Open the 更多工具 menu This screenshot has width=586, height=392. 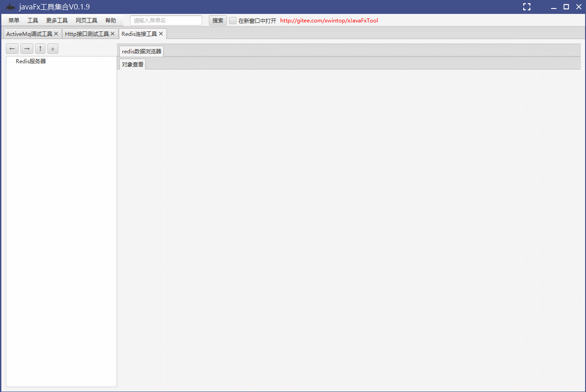56,20
